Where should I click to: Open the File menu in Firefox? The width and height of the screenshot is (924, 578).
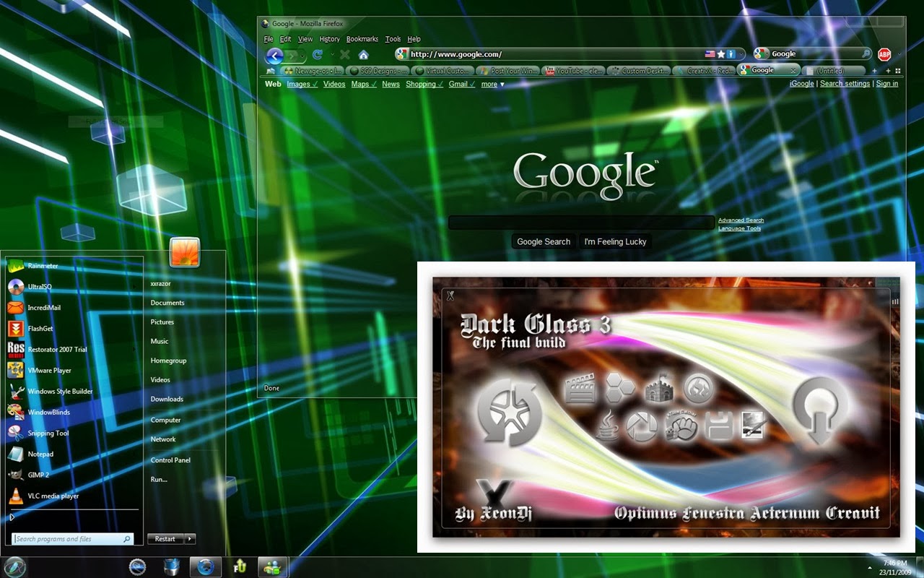tap(269, 39)
